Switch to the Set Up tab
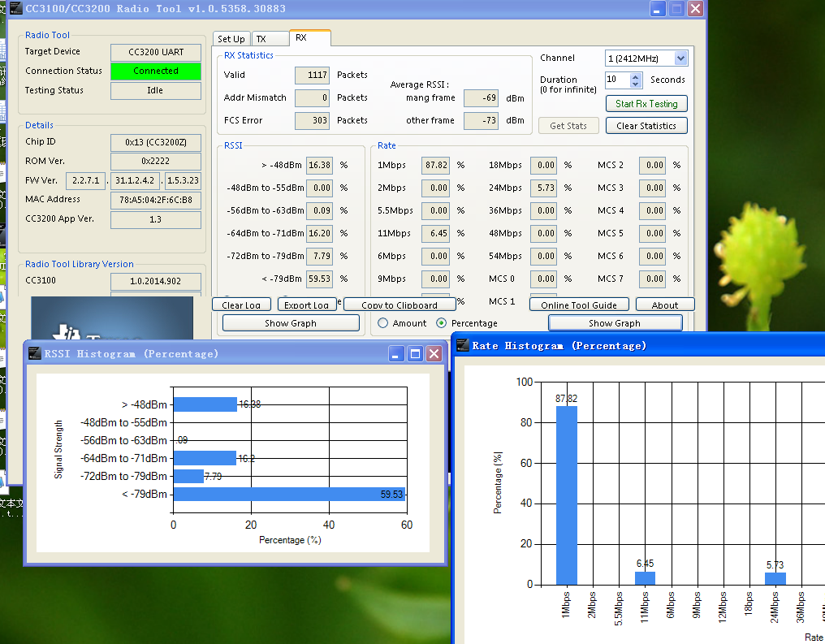 click(231, 39)
